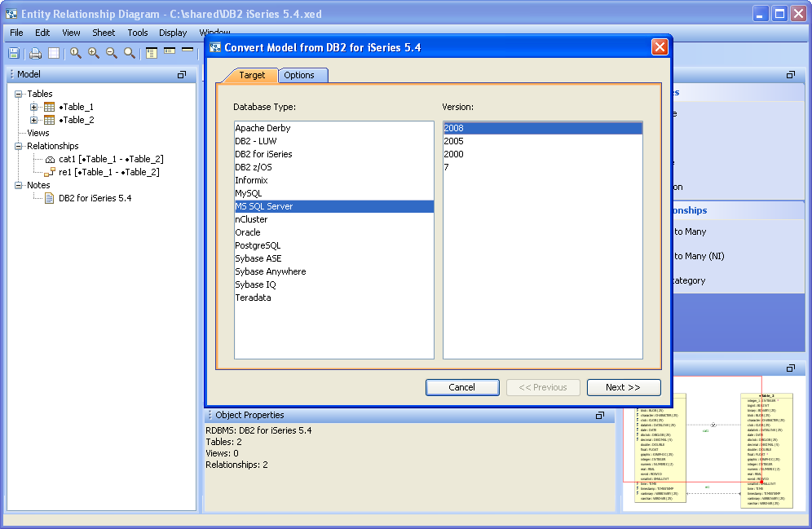Screen dimensions: 812x529
Task: Click the zoom out magnifier icon
Action: (x=112, y=53)
